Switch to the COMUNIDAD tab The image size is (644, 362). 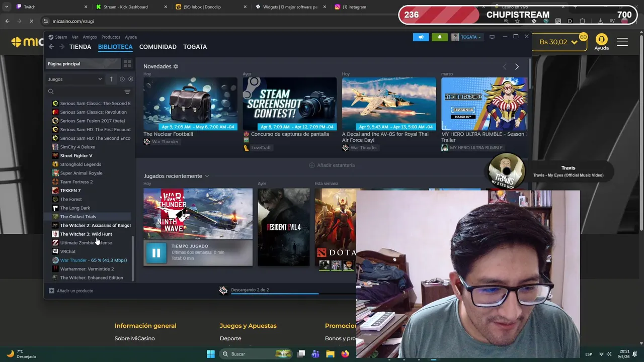click(x=158, y=47)
